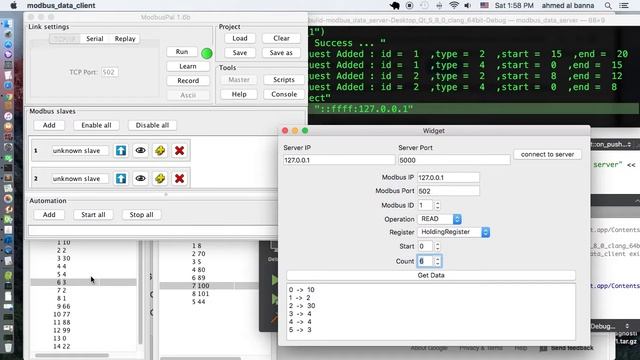Open the Help tool
Viewport: 640px width, 360px height.
[x=239, y=94]
